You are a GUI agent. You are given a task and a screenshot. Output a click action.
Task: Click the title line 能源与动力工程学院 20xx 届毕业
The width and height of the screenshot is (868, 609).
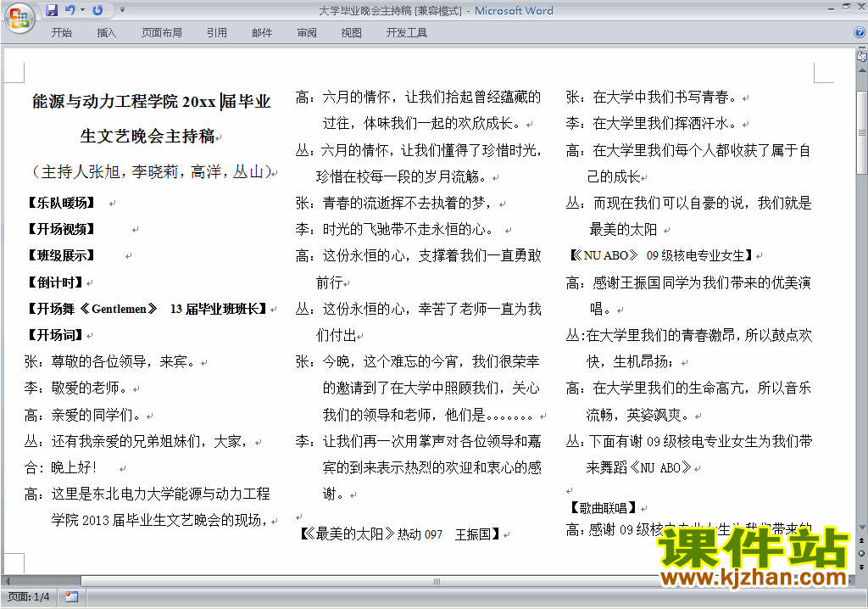click(151, 102)
